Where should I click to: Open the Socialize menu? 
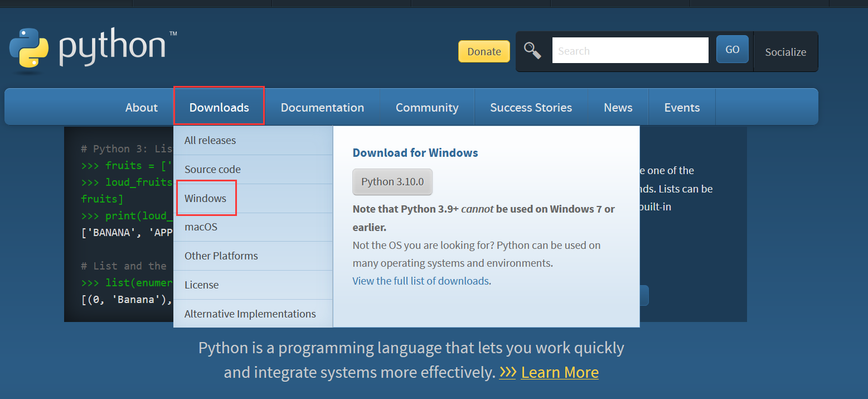click(785, 52)
